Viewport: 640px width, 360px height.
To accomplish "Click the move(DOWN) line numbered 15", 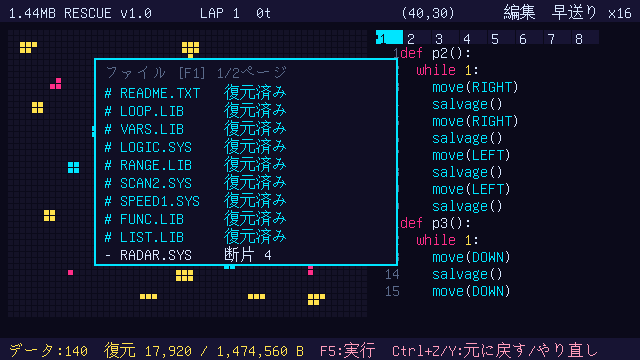I will 471,291.
